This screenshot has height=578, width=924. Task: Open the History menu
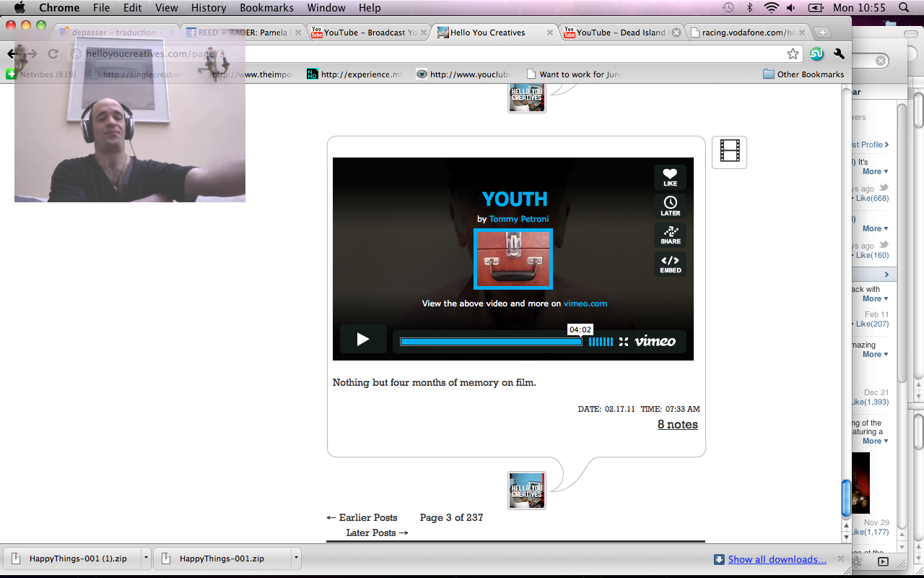(209, 8)
